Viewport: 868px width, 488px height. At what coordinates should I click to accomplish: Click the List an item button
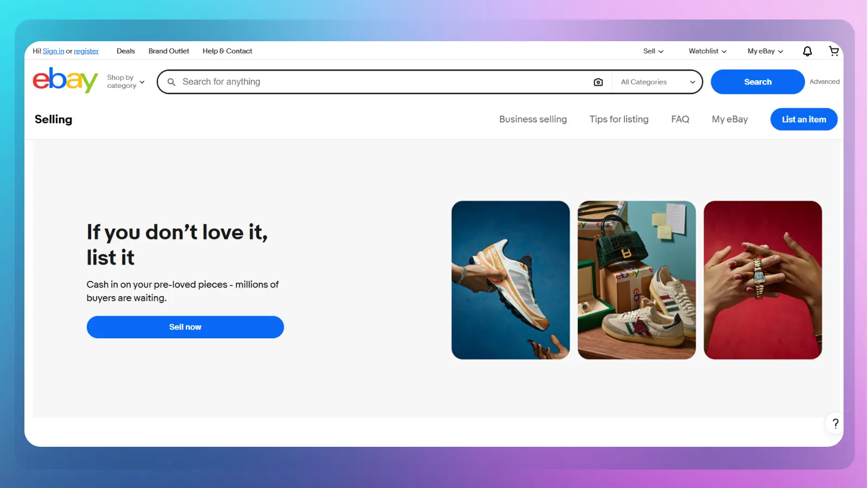point(803,119)
